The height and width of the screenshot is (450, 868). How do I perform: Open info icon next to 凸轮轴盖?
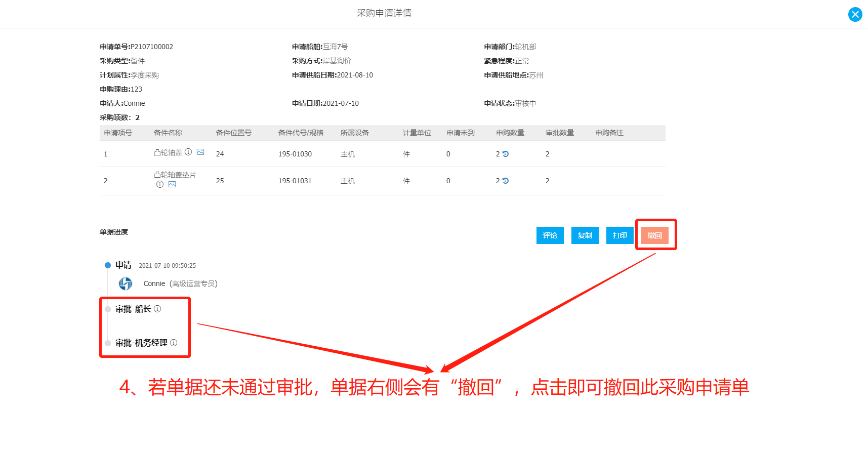(188, 152)
